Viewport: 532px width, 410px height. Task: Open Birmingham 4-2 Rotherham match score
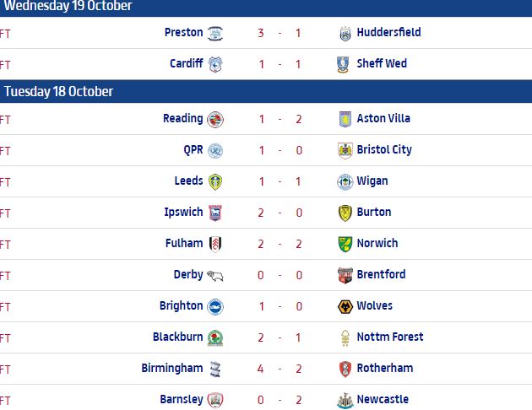click(x=280, y=369)
